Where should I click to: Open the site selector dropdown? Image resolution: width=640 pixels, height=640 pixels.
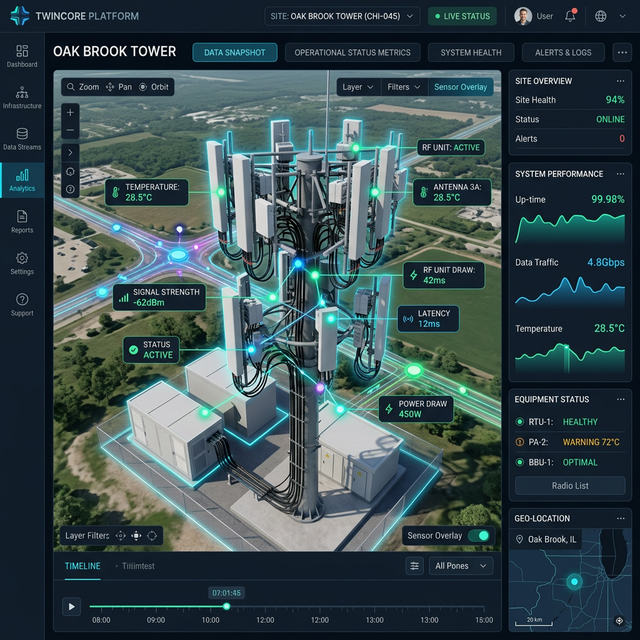342,16
